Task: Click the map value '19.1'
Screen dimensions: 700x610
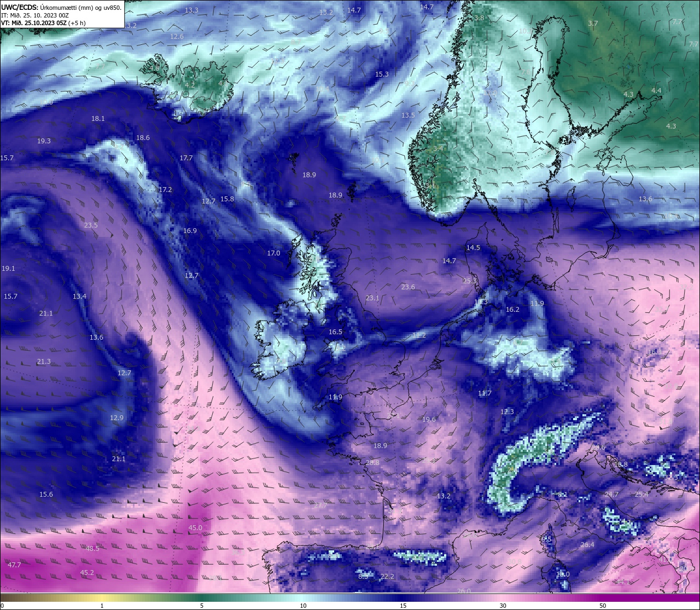Action: point(8,269)
